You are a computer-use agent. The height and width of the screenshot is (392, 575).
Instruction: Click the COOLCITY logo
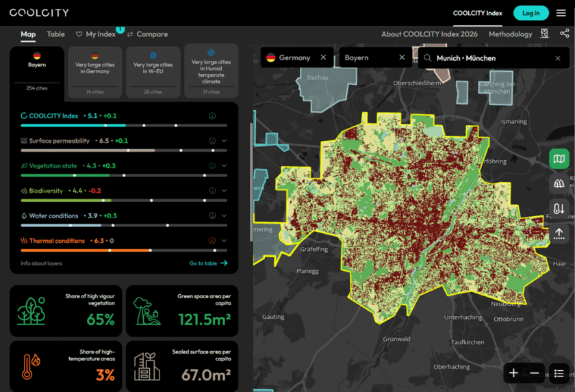pyautogui.click(x=39, y=13)
